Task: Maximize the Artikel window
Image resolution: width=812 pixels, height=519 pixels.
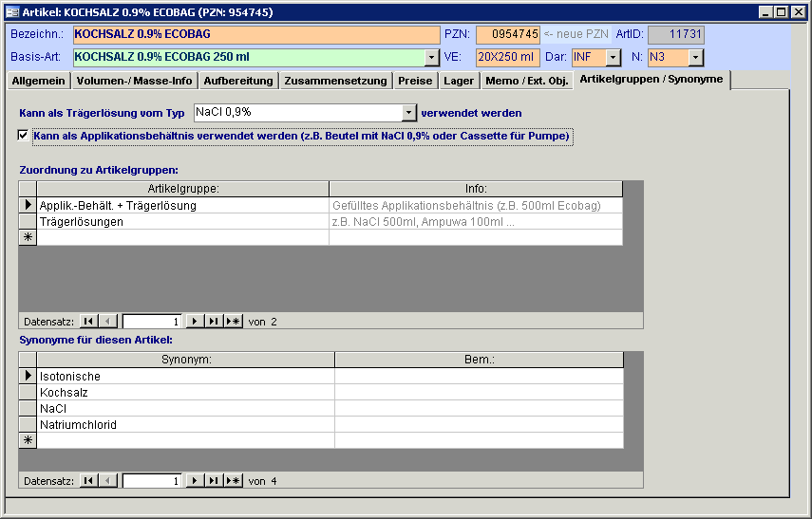Action: pyautogui.click(x=782, y=12)
